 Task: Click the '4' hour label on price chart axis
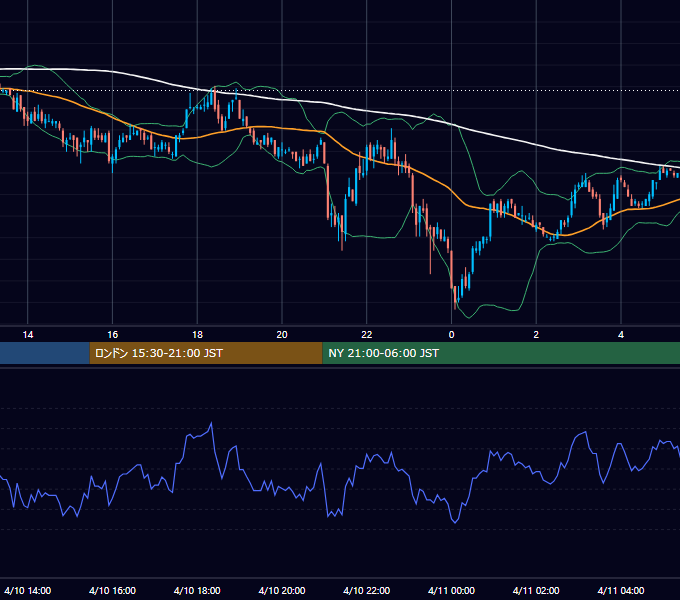(x=621, y=335)
